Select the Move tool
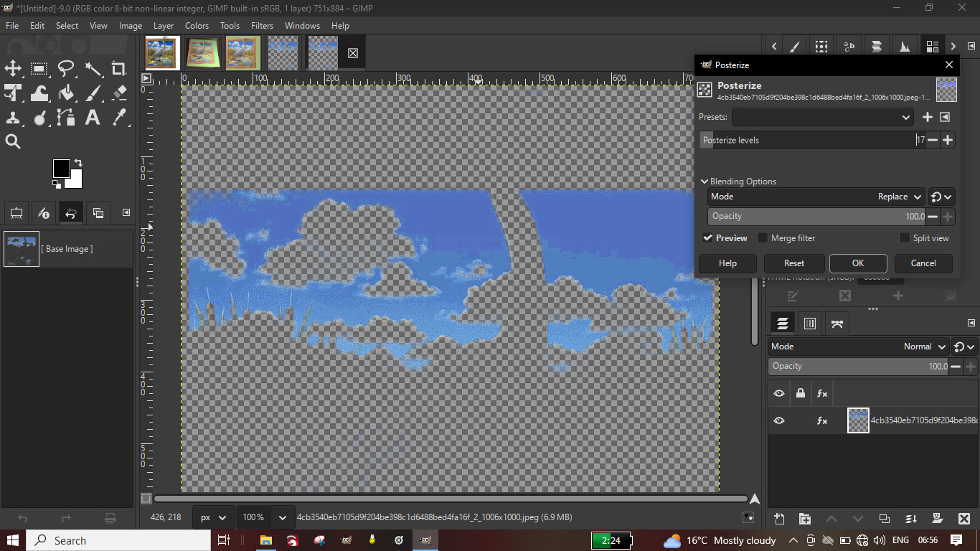The height and width of the screenshot is (551, 980). click(13, 69)
